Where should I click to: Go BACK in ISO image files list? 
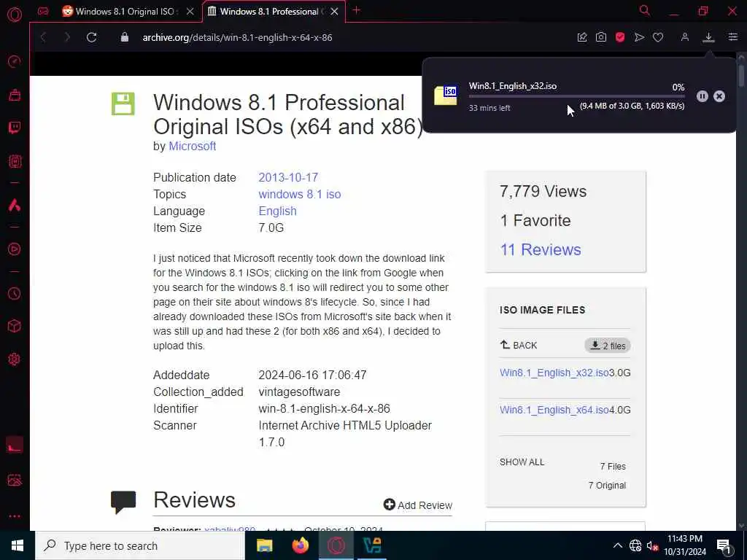519,345
